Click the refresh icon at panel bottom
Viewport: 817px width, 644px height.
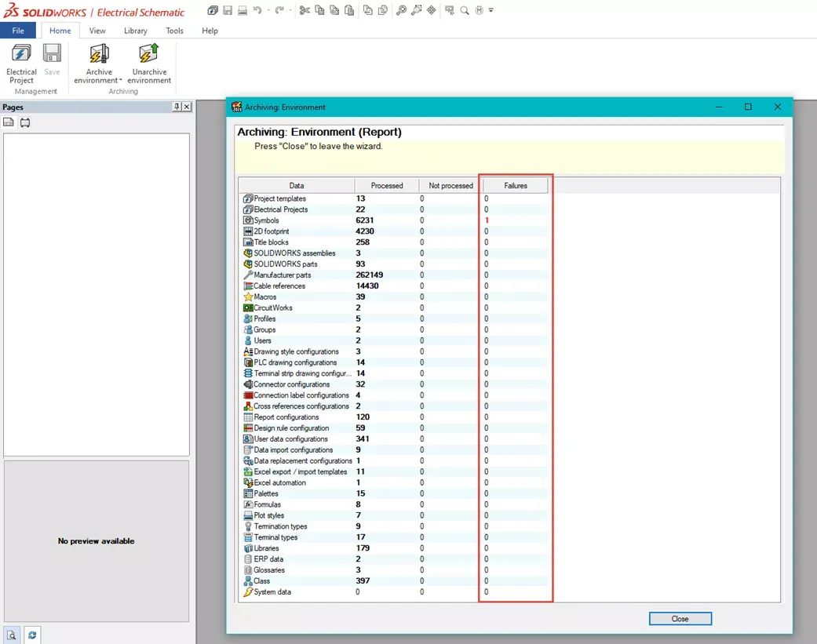(x=31, y=635)
